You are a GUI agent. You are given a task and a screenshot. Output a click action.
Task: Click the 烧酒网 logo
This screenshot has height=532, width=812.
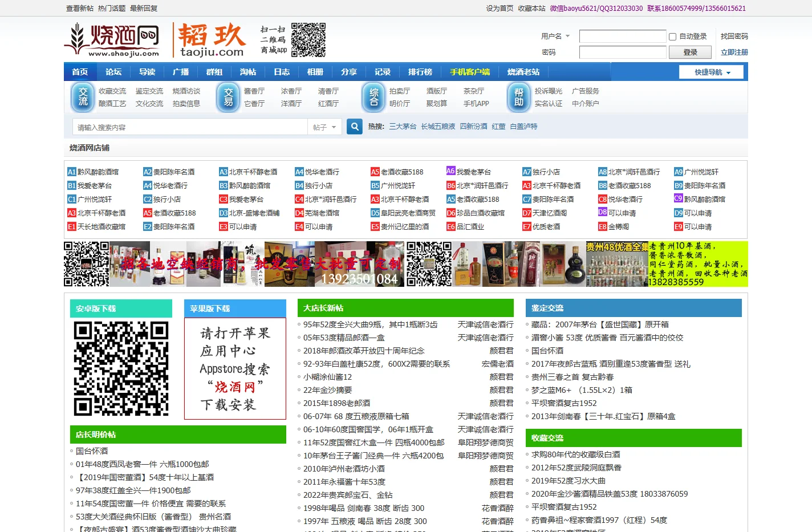(112, 40)
